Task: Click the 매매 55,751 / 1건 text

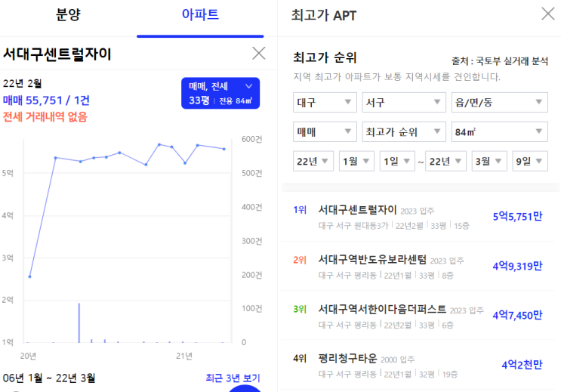Action: click(46, 100)
